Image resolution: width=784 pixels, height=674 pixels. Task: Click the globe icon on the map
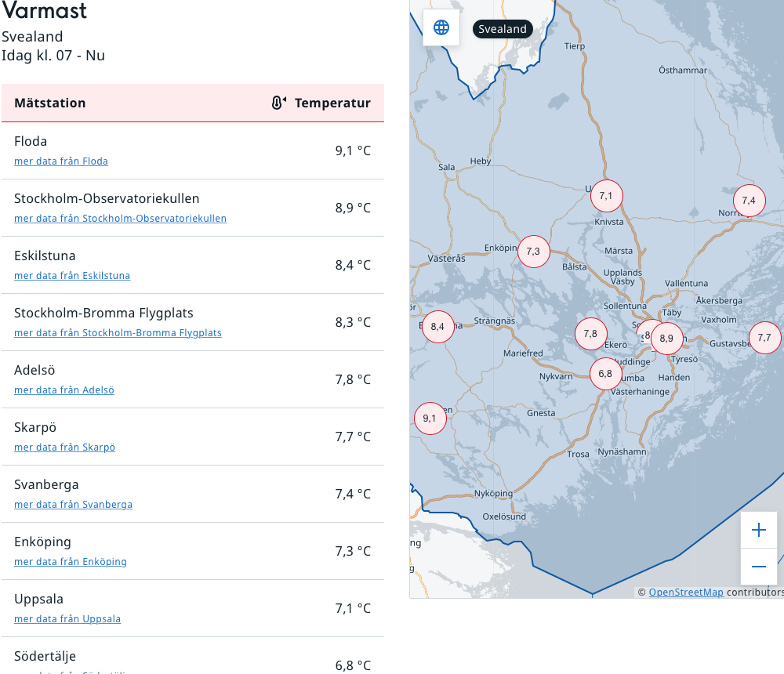(x=441, y=27)
